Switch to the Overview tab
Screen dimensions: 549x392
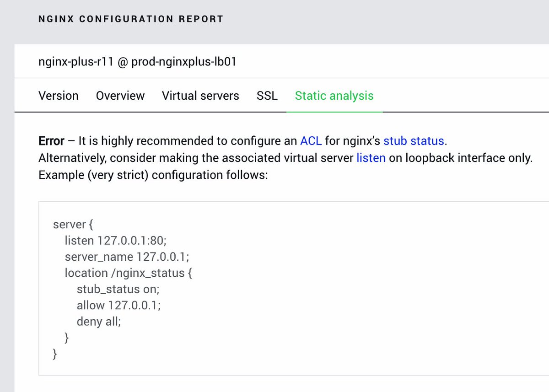click(120, 96)
